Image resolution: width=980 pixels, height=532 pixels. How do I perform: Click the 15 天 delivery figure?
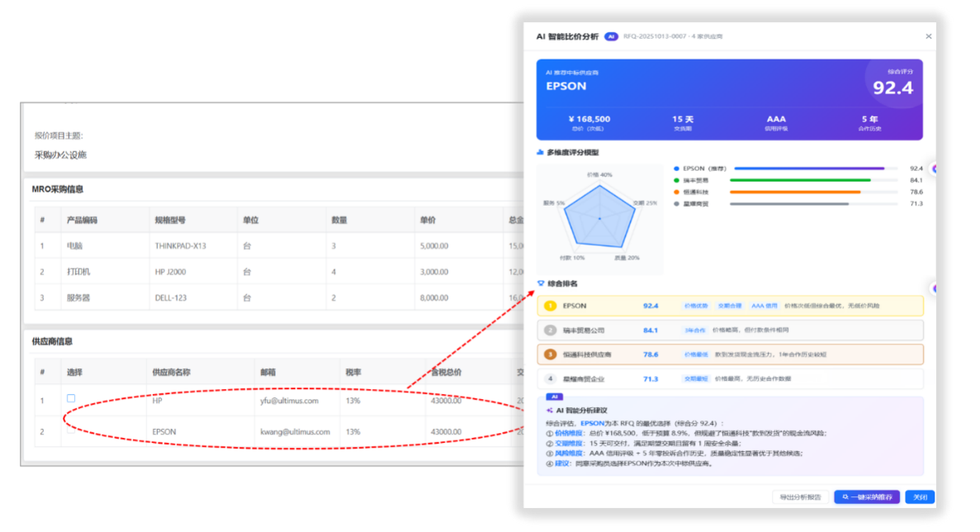tap(683, 119)
